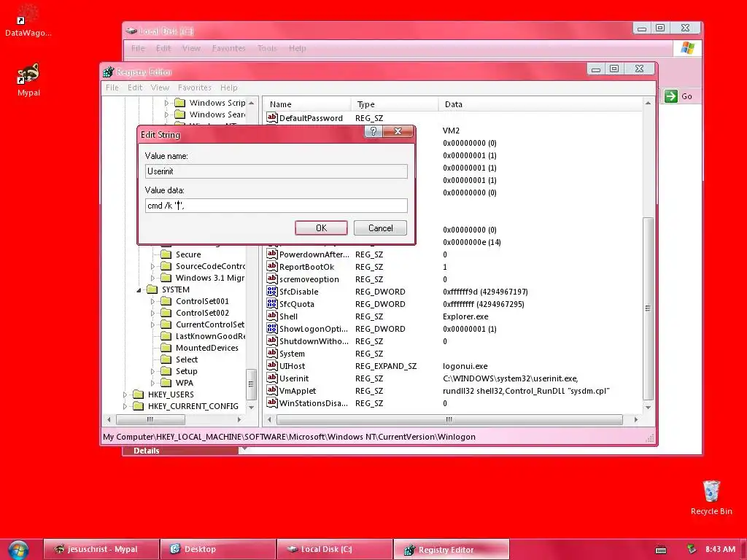The height and width of the screenshot is (560, 747).
Task: Switch to Desktop taskbar button
Action: 218,550
